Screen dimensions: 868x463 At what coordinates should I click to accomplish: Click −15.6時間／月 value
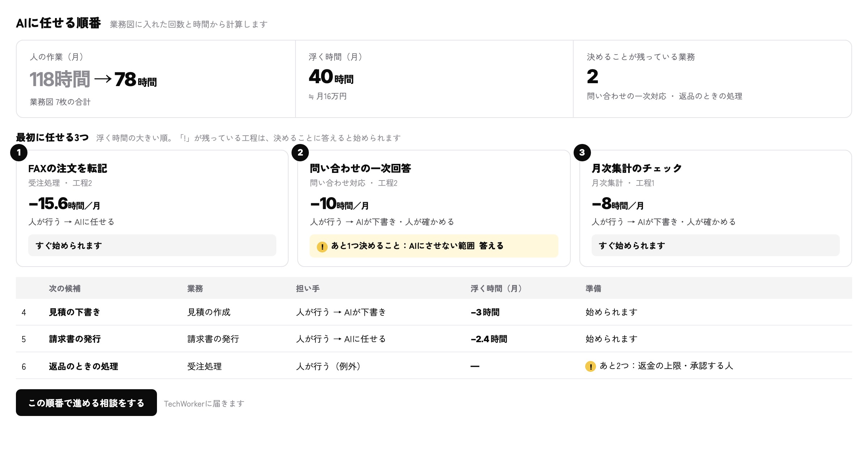64,204
